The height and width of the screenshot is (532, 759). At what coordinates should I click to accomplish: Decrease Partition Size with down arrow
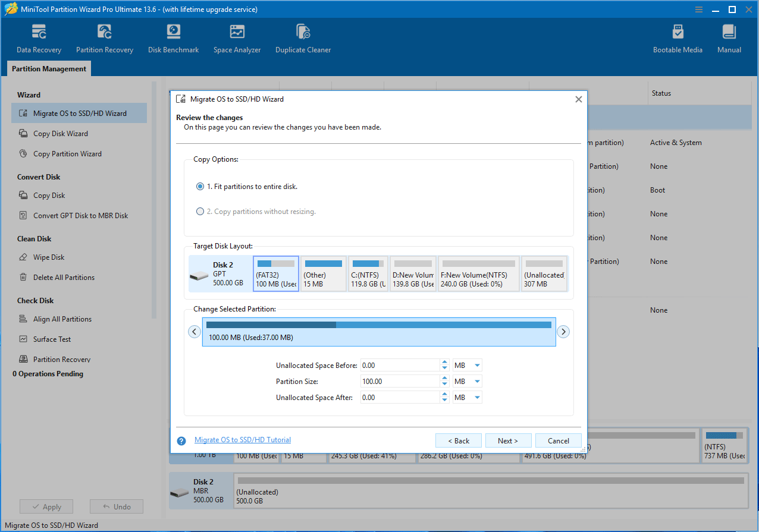(444, 385)
